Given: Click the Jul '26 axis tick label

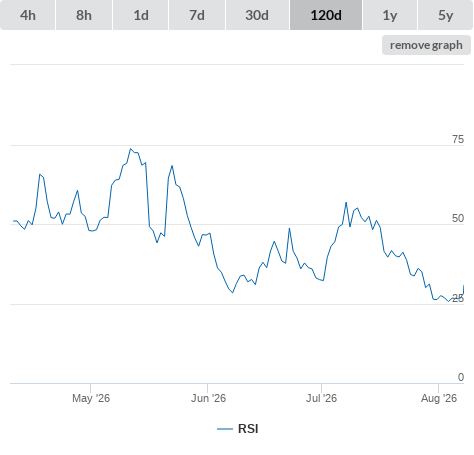Looking at the screenshot, I should 321,398.
